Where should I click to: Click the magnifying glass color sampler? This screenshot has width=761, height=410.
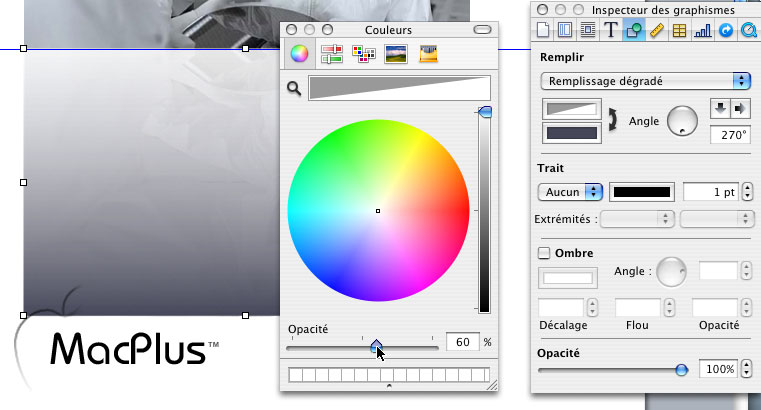(x=294, y=88)
